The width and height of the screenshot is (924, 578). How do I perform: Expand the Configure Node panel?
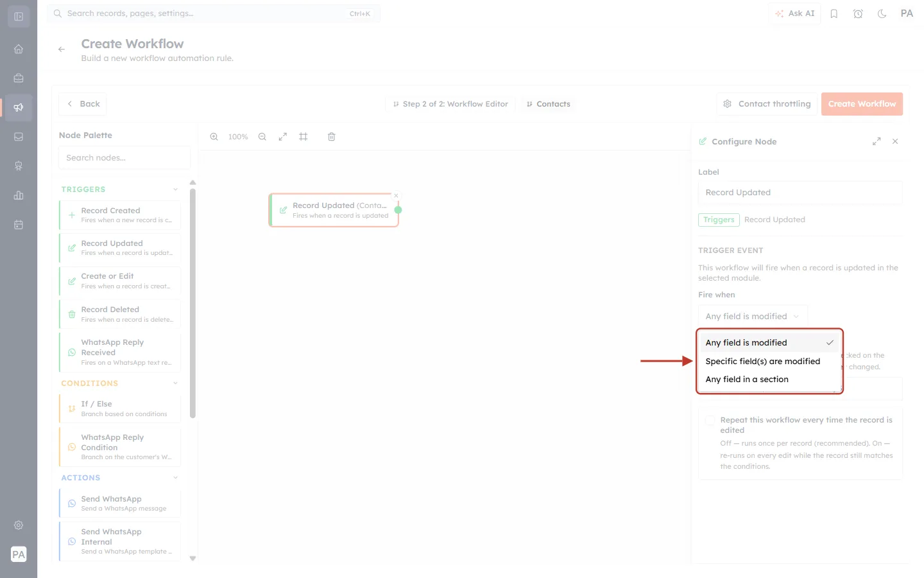(877, 141)
